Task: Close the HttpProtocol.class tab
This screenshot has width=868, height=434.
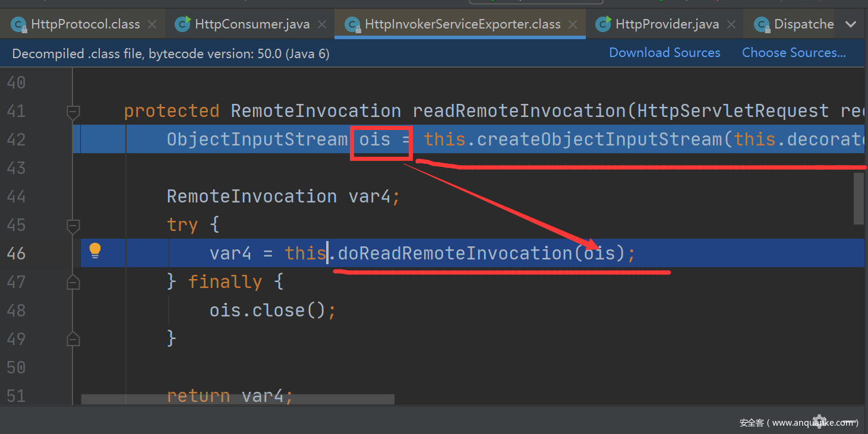Action: tap(152, 24)
